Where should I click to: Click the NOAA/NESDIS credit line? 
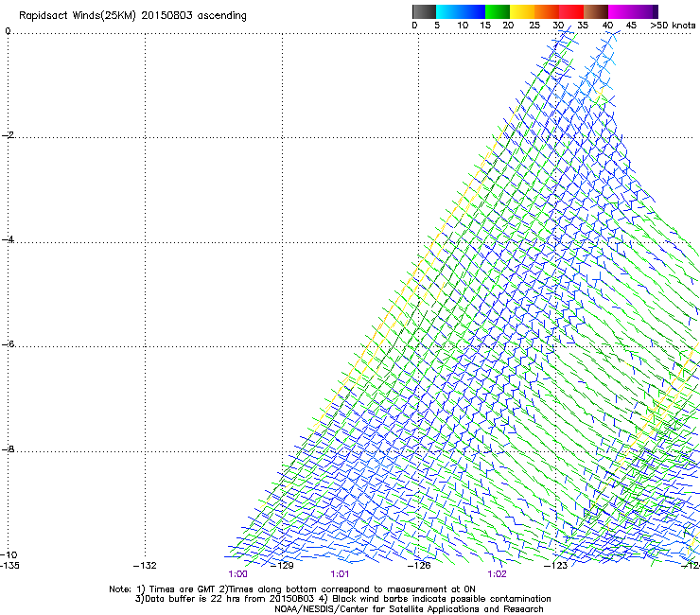[x=409, y=609]
